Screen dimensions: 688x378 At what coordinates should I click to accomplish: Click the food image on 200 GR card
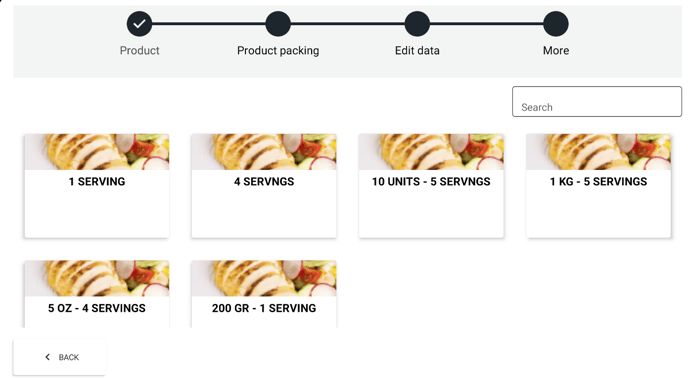tap(264, 278)
